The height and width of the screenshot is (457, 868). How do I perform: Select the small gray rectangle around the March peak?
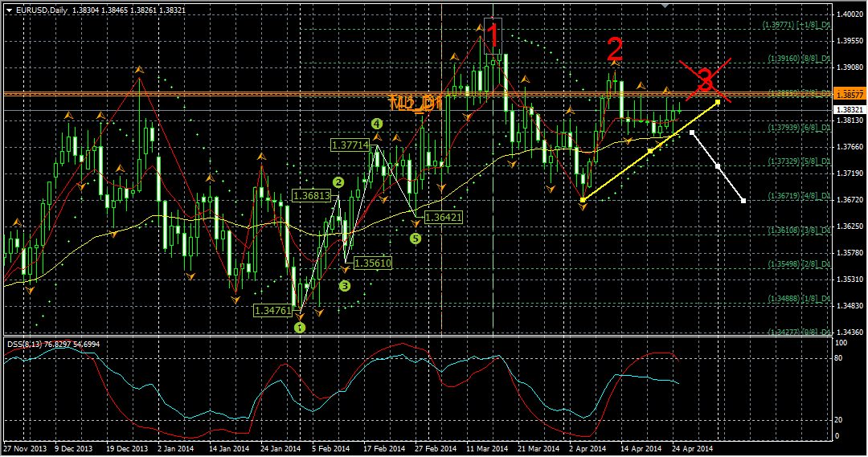pos(493,36)
